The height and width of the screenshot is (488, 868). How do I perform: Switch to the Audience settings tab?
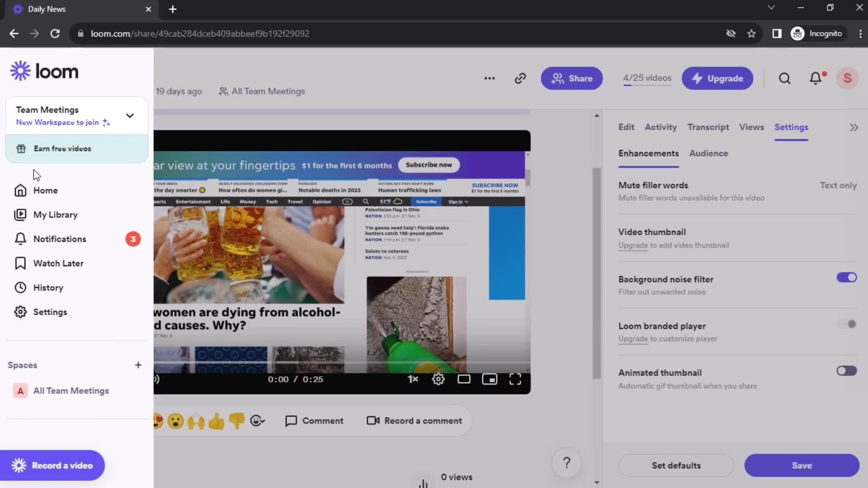coord(708,153)
